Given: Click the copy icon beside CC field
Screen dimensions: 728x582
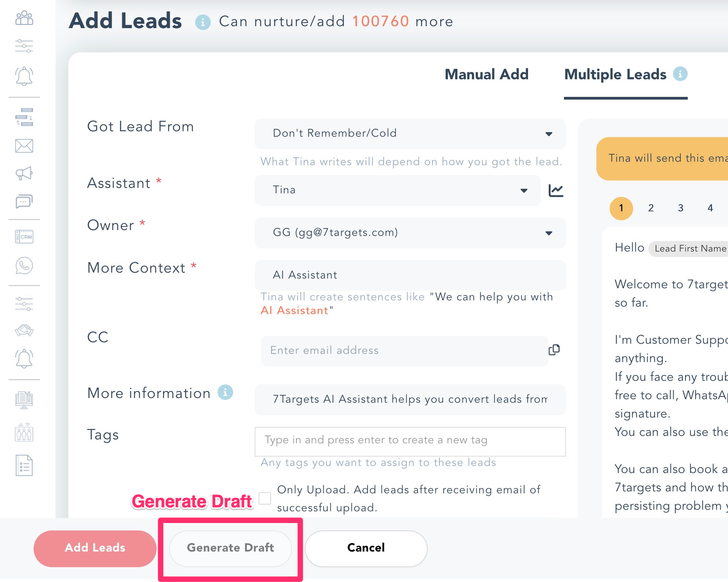Looking at the screenshot, I should (554, 350).
